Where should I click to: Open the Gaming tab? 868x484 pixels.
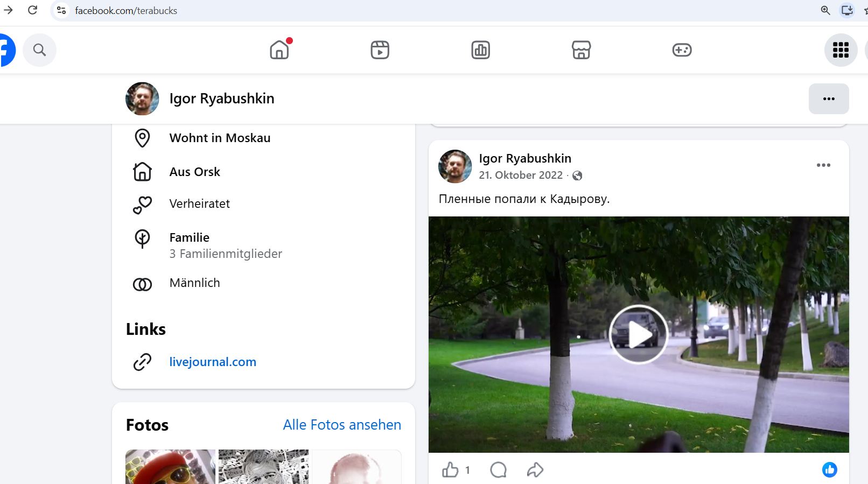682,50
